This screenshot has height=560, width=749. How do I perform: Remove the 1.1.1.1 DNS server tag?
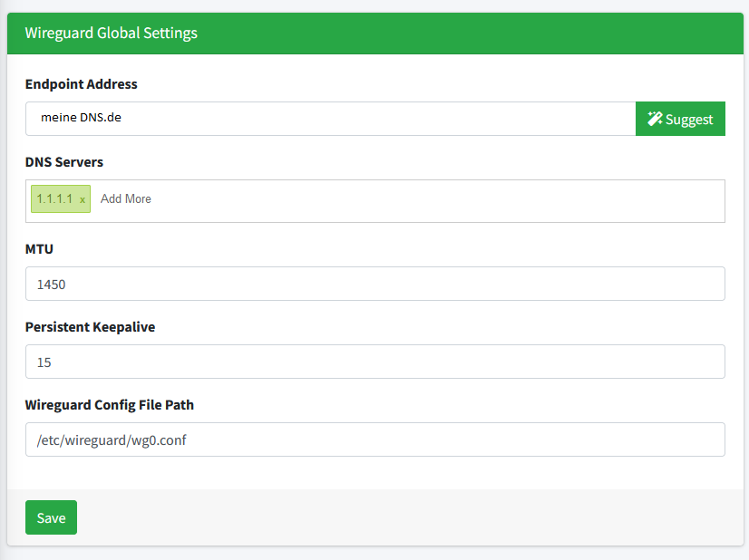[x=83, y=200]
